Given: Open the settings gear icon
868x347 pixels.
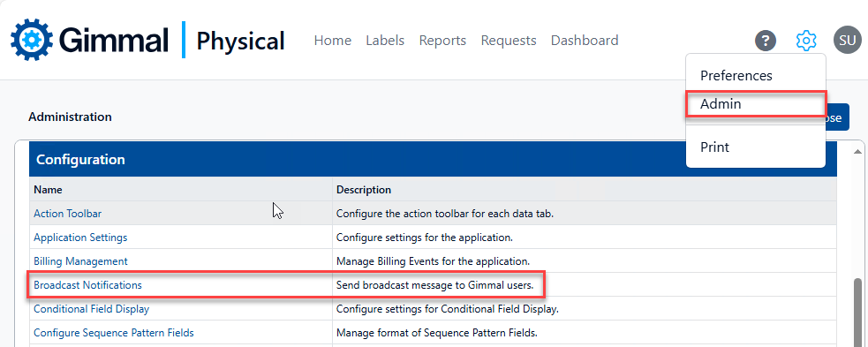Looking at the screenshot, I should point(806,41).
